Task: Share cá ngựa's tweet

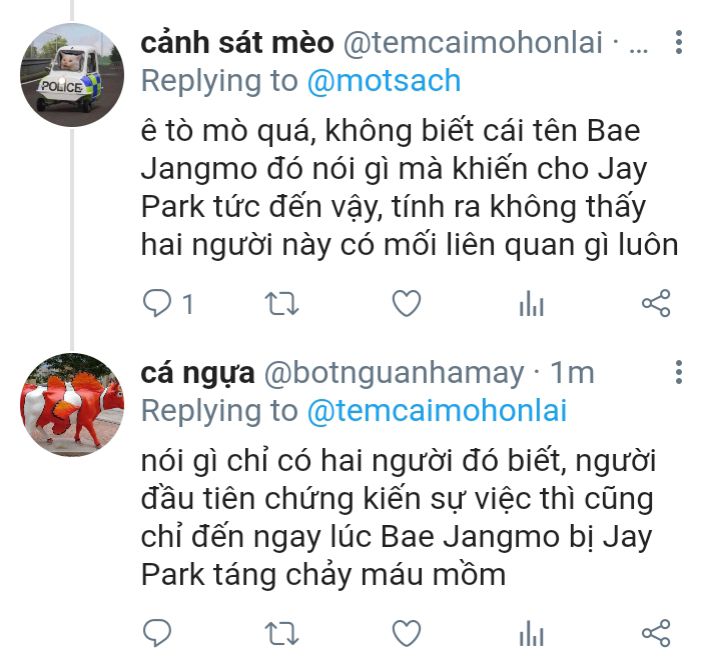Action: (x=656, y=633)
